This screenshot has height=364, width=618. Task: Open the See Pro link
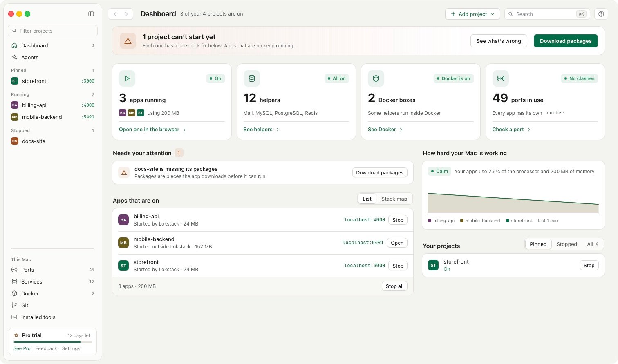point(22,348)
